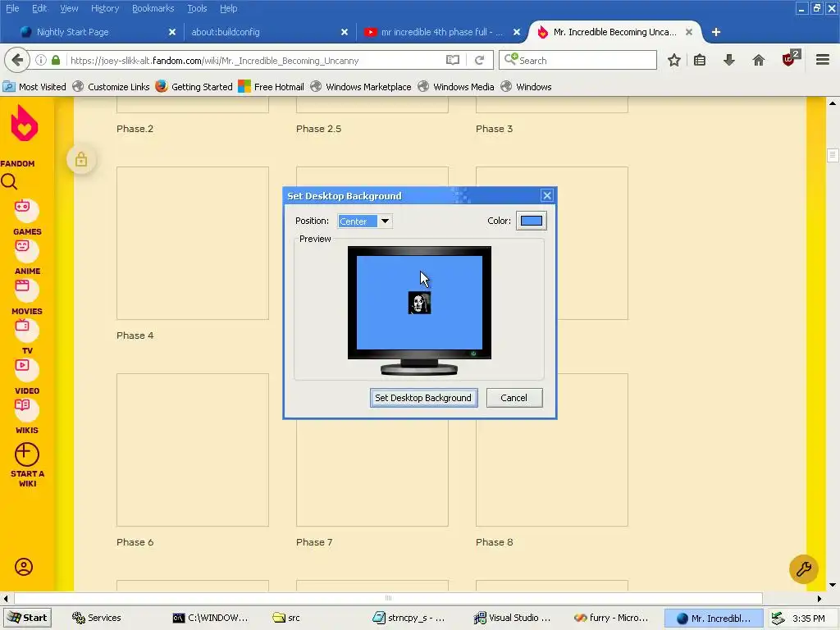The image size is (840, 630).
Task: Open Customize Links bookmark
Action: pos(111,87)
